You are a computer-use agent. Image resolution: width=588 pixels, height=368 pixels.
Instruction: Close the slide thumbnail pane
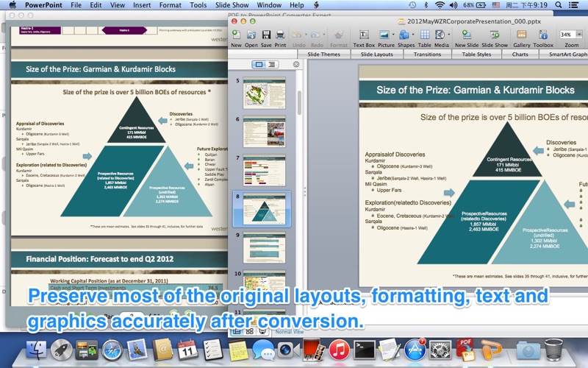(x=296, y=64)
